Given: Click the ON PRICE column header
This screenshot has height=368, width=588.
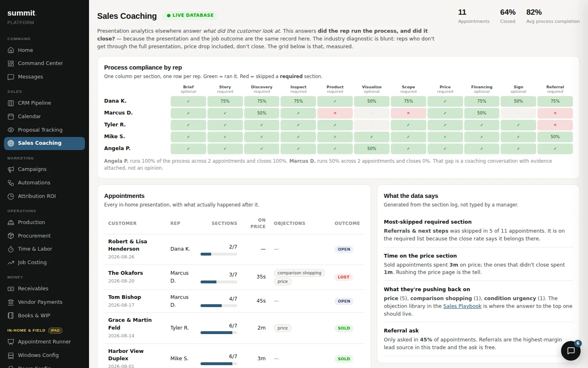Looking at the screenshot, I should click(258, 223).
